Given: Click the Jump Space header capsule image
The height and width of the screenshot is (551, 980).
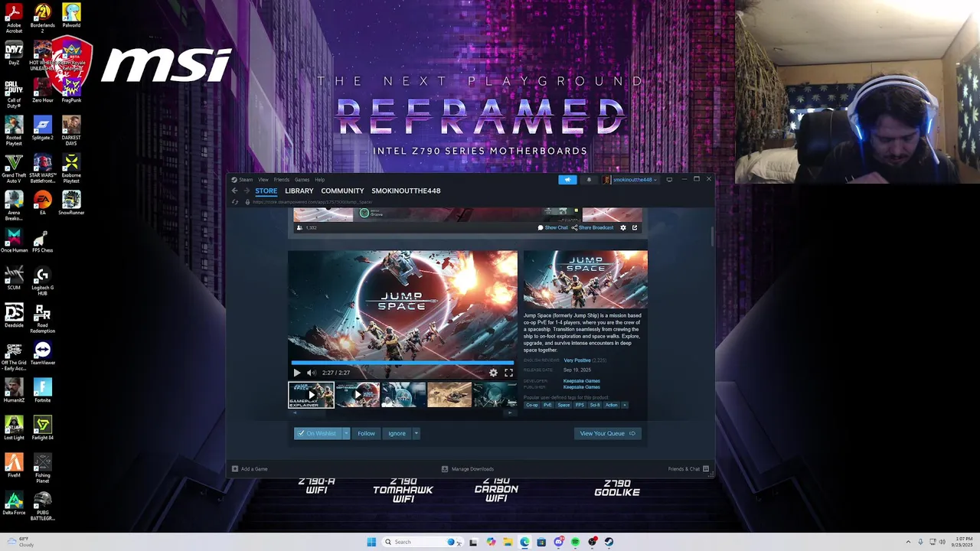Looking at the screenshot, I should (586, 279).
